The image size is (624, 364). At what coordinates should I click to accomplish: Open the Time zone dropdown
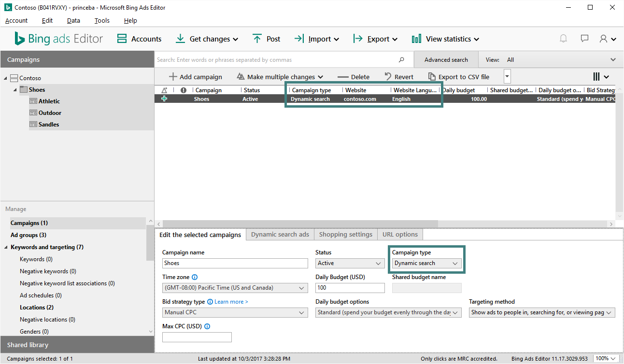[235, 288]
